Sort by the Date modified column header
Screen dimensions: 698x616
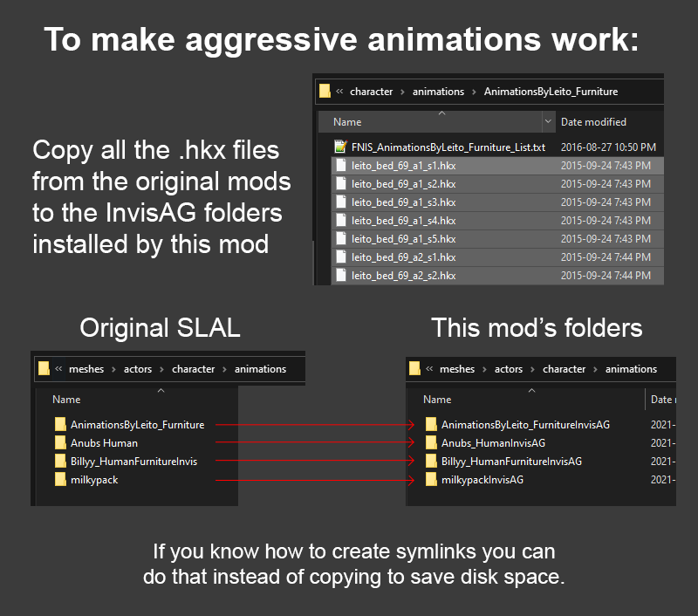pos(593,122)
